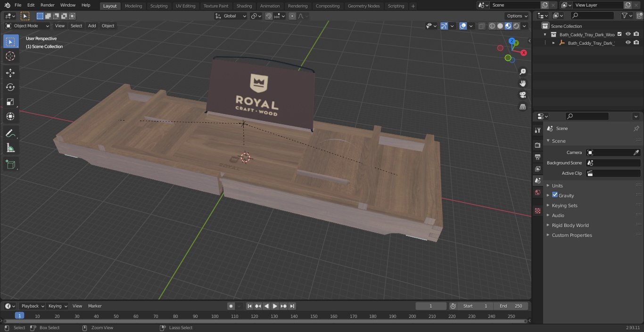
Task: Expand the Keying Sets panel
Action: tap(564, 205)
